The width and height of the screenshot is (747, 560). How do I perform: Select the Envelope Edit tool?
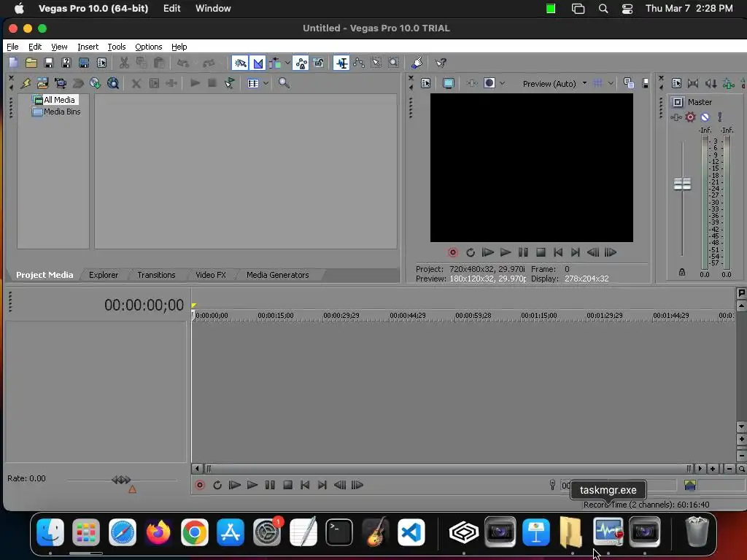[359, 63]
